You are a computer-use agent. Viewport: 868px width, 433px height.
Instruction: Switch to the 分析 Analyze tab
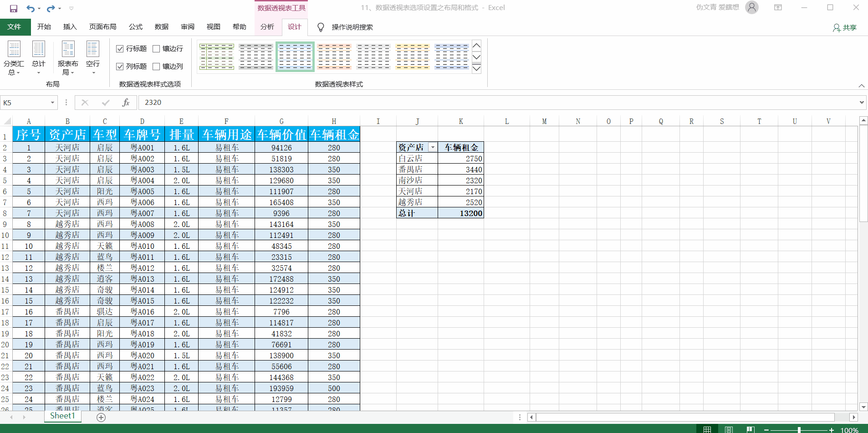(267, 27)
